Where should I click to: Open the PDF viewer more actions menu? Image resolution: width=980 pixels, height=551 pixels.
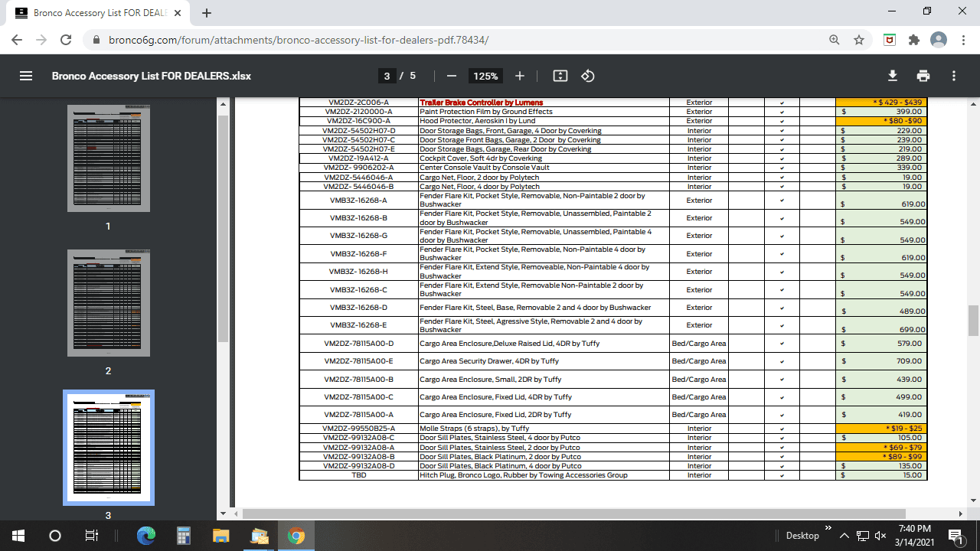click(954, 76)
